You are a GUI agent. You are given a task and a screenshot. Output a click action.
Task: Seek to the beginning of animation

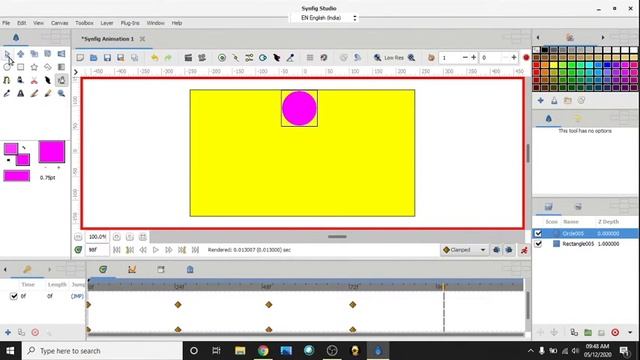tap(116, 250)
